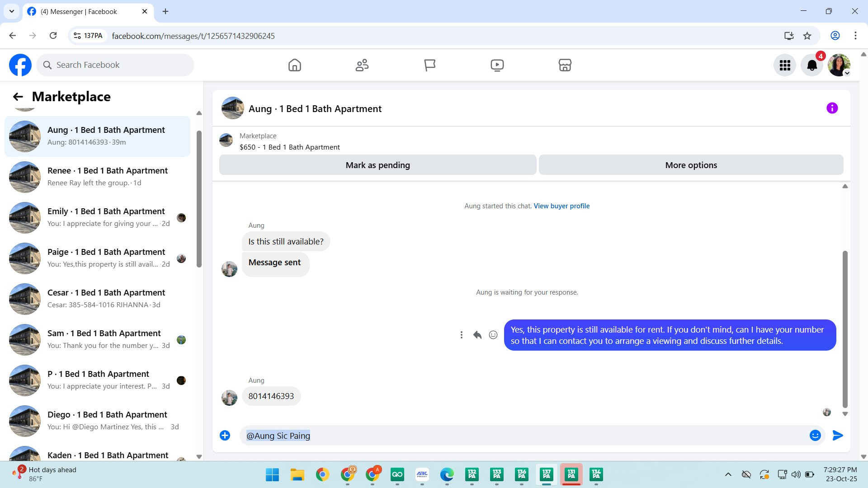Open the Friends tab
Image resolution: width=868 pixels, height=488 pixels.
(x=362, y=66)
